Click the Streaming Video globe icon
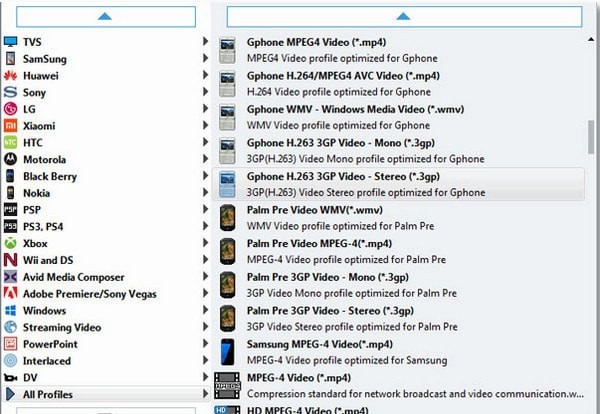 [x=10, y=327]
